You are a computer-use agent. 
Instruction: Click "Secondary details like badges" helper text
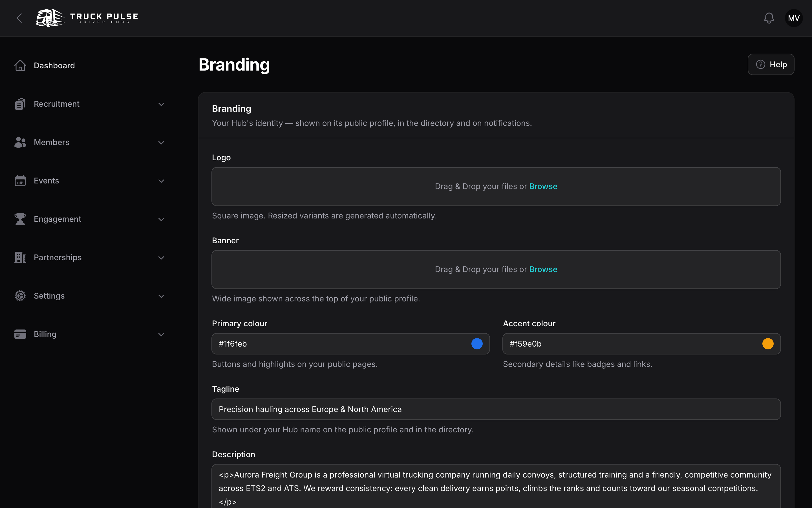(x=577, y=364)
